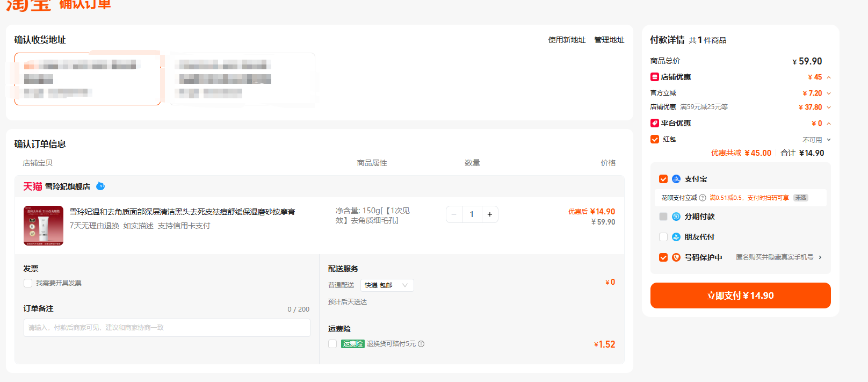Click 使用新地址 link

[x=567, y=40]
